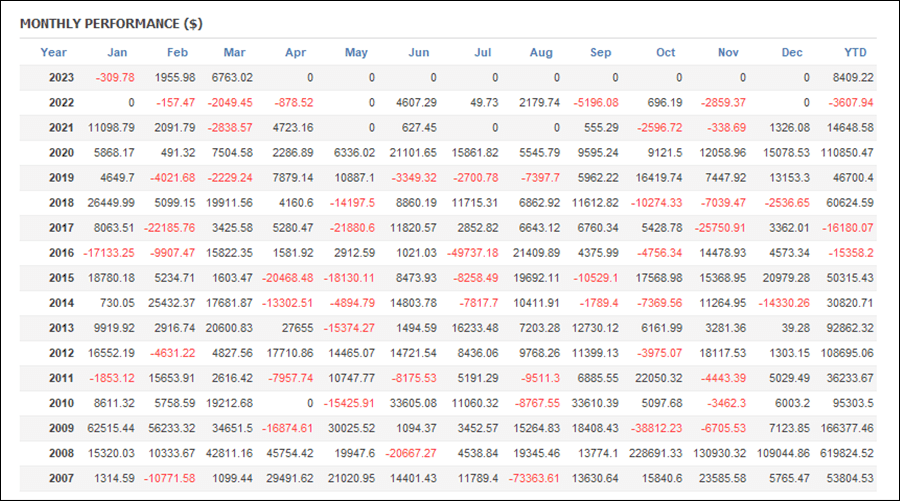Select the Aug column header
This screenshot has width=900, height=501.
541,52
